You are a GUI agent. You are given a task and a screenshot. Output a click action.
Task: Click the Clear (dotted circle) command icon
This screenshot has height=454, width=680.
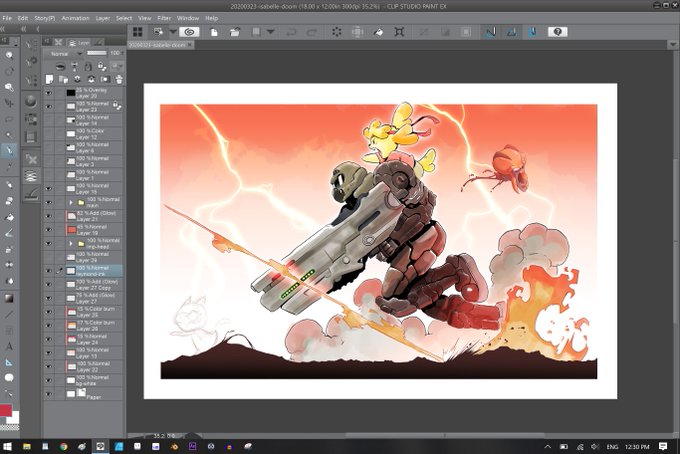[337, 32]
